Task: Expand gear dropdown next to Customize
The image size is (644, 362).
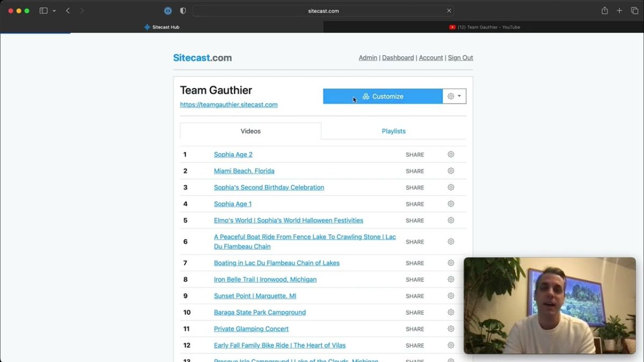Action: click(x=455, y=97)
